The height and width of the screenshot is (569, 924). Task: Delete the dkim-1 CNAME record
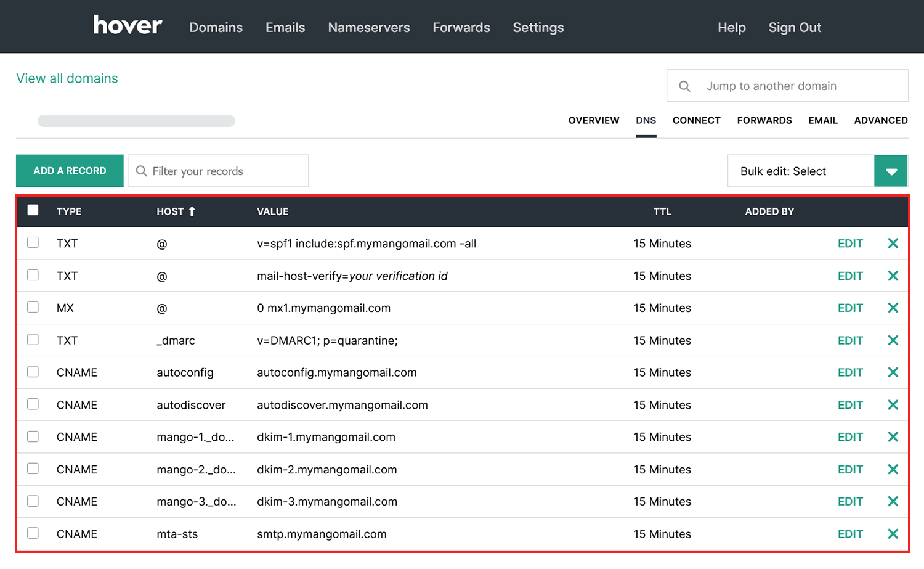coord(893,437)
